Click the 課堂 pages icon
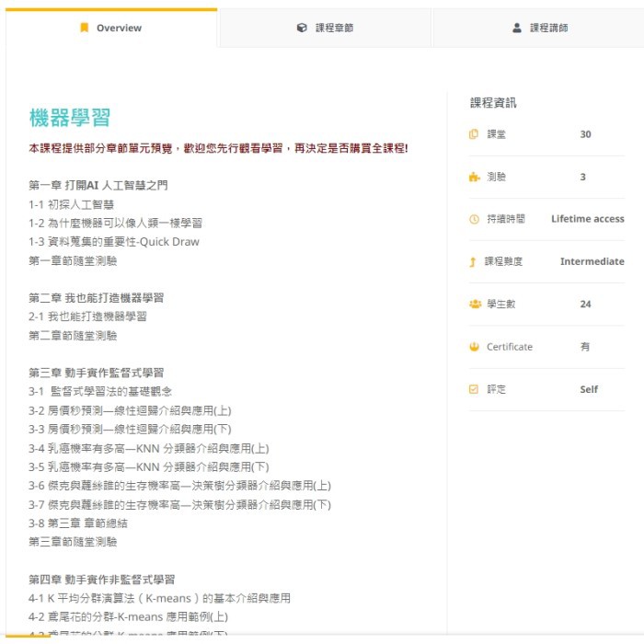This screenshot has width=644, height=644. click(474, 134)
